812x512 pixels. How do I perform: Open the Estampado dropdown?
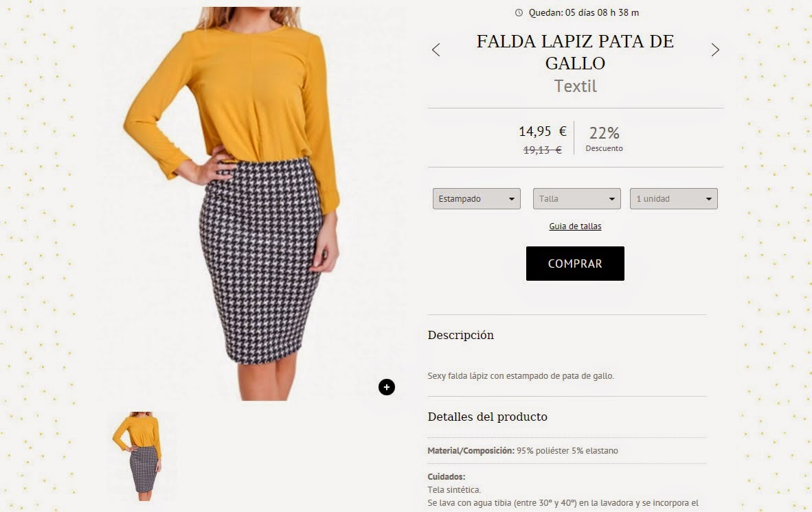point(477,198)
